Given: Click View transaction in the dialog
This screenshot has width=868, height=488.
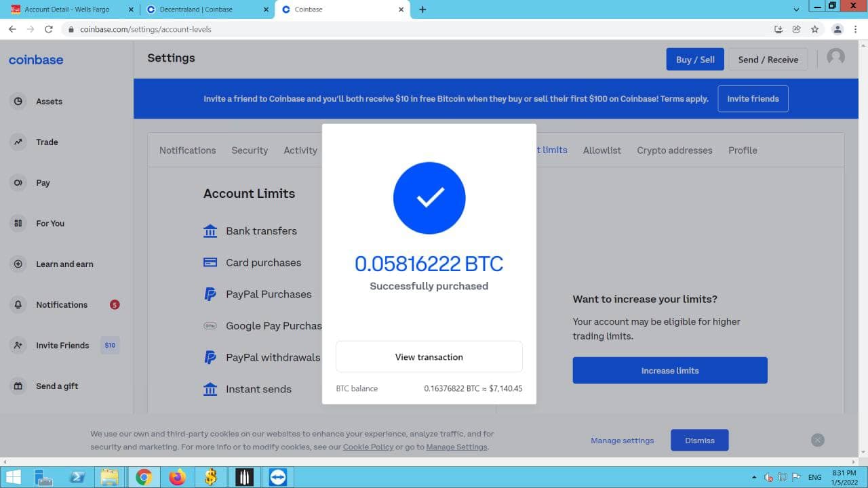Looking at the screenshot, I should 429,357.
